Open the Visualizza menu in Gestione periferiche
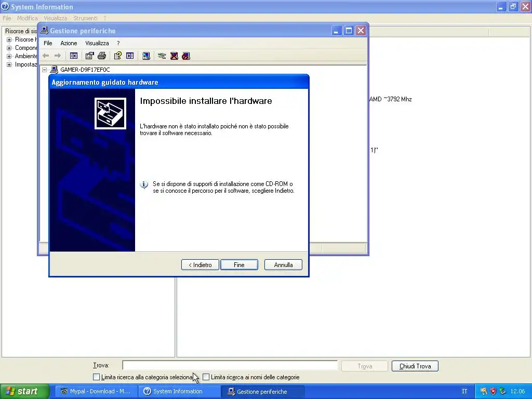 tap(97, 43)
